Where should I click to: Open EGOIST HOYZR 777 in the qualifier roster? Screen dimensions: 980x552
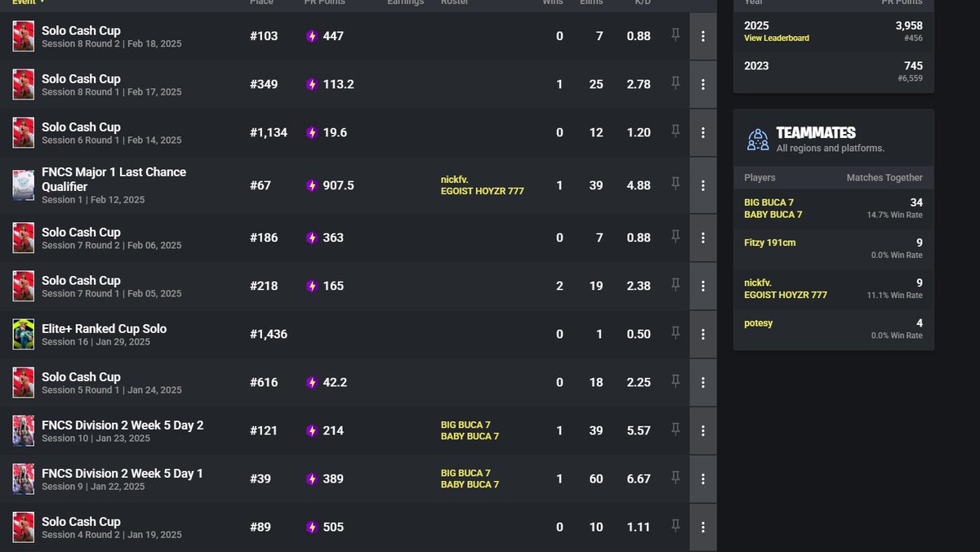coord(482,191)
